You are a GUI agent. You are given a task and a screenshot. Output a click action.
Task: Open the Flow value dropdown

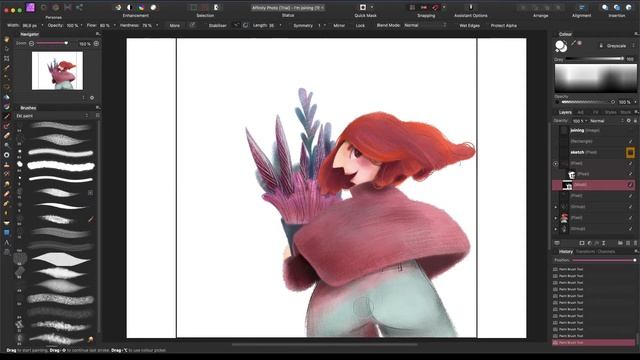coord(114,25)
